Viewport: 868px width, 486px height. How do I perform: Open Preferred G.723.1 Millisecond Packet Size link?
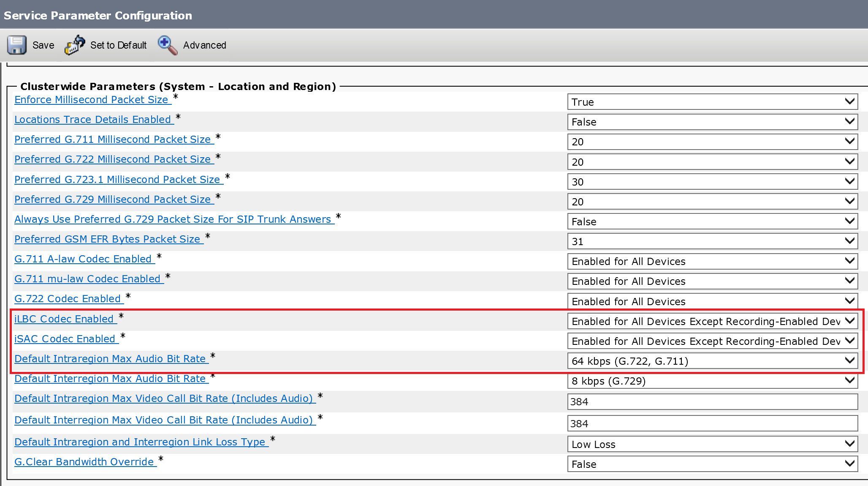pyautogui.click(x=119, y=180)
